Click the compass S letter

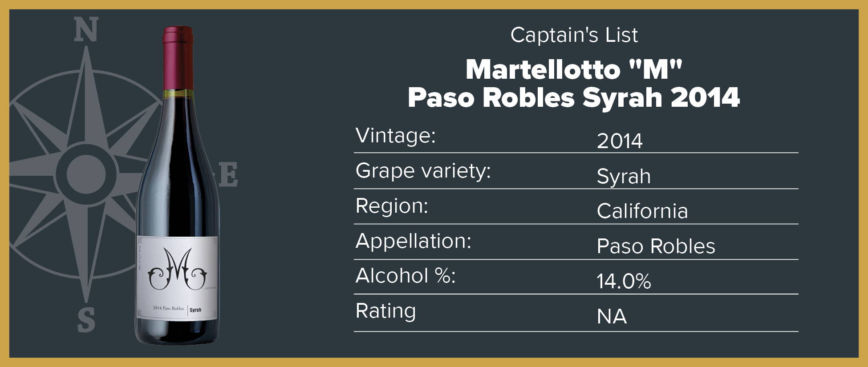pos(86,319)
